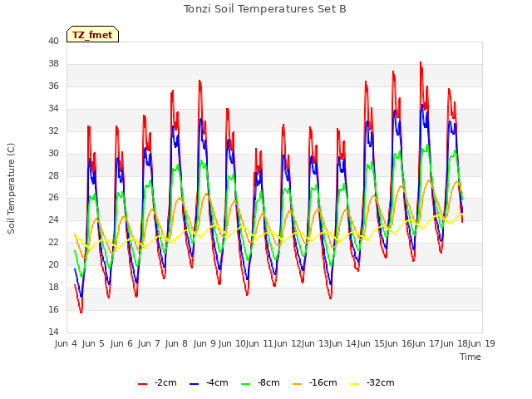Click the 34 y-axis tick label
Screen dimensions: 532x399
(x=53, y=109)
